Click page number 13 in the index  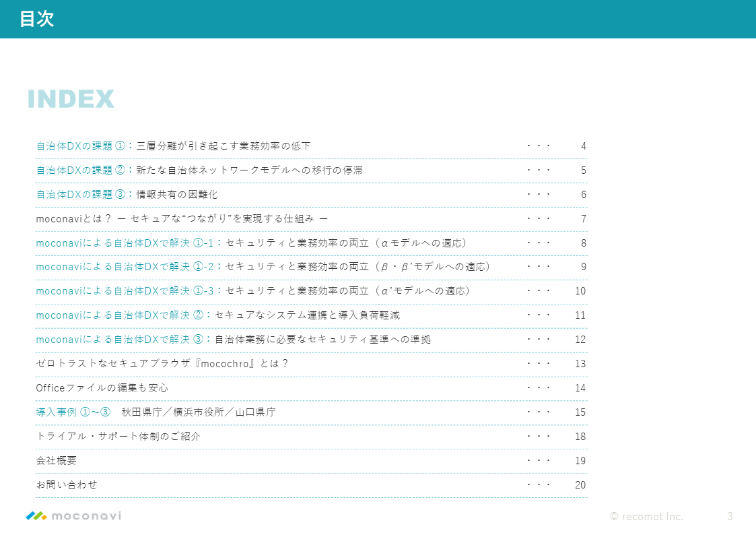[580, 363]
